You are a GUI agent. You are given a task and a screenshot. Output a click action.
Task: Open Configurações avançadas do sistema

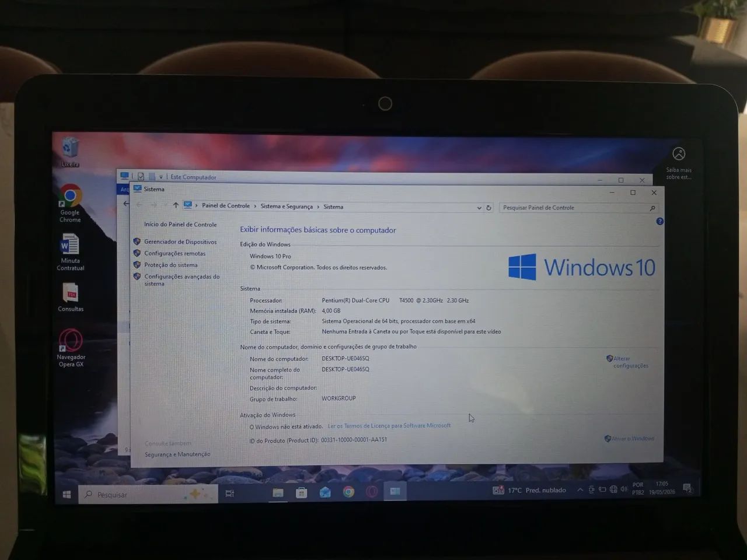coord(182,280)
